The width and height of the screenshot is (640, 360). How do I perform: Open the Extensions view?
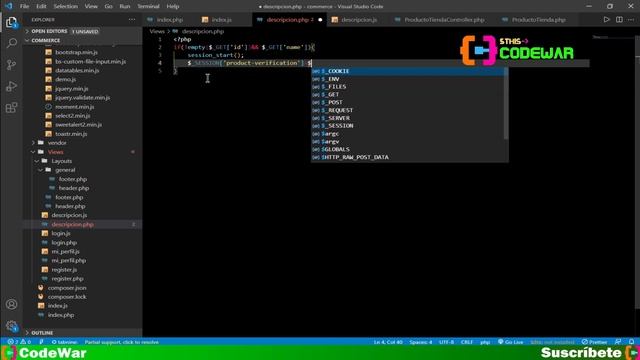coord(11,108)
